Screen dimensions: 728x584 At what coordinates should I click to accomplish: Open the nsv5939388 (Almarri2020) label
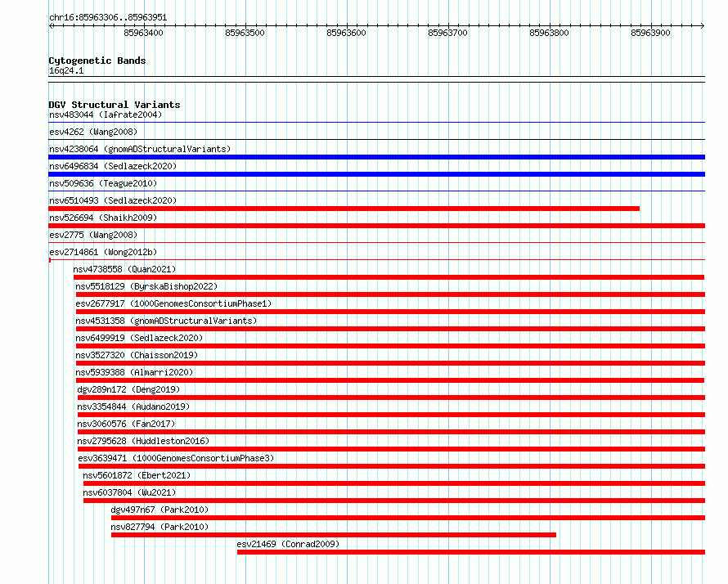134,372
